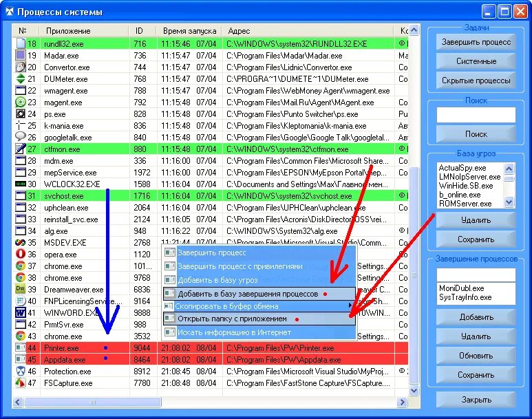Click the FNPLicensingService icon in row 40
Viewport: 532px width, 419px height.
pos(21,301)
